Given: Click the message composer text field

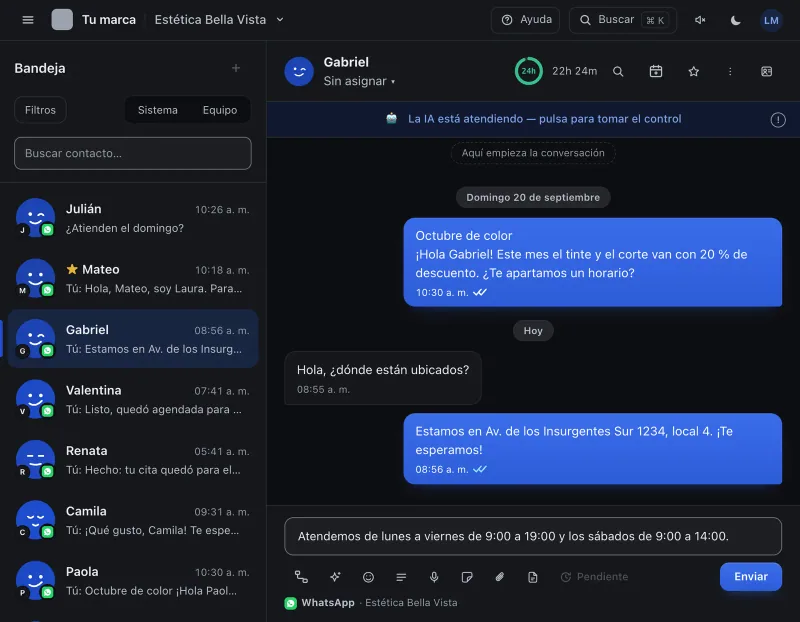Looking at the screenshot, I should coord(533,536).
